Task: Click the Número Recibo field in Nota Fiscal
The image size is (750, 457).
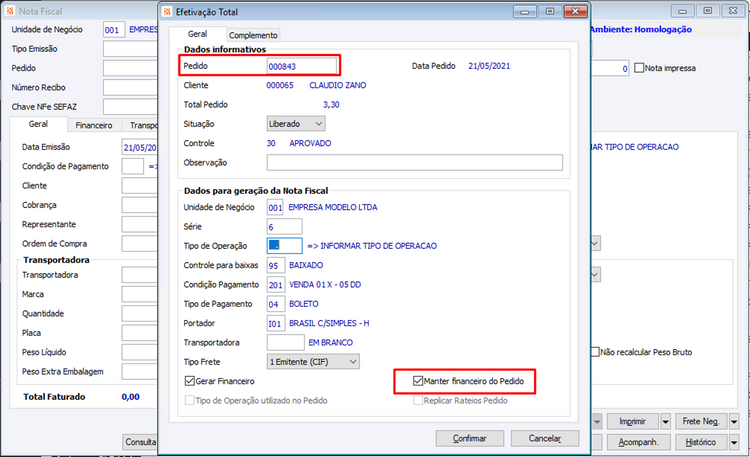Action: [x=131, y=88]
